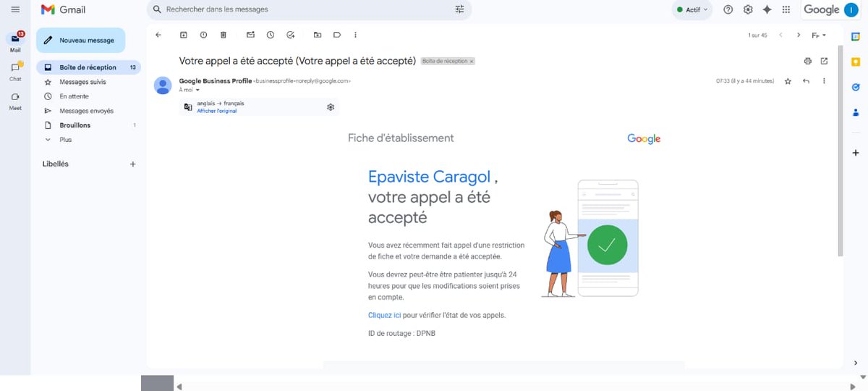This screenshot has height=391, width=868.
Task: Click the Labels tag icon
Action: [337, 35]
